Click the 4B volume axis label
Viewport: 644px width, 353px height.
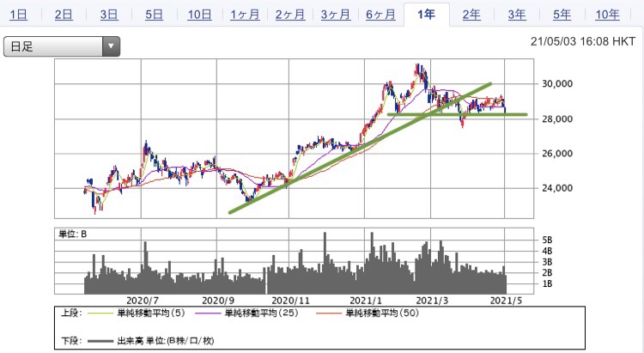pyautogui.click(x=547, y=251)
